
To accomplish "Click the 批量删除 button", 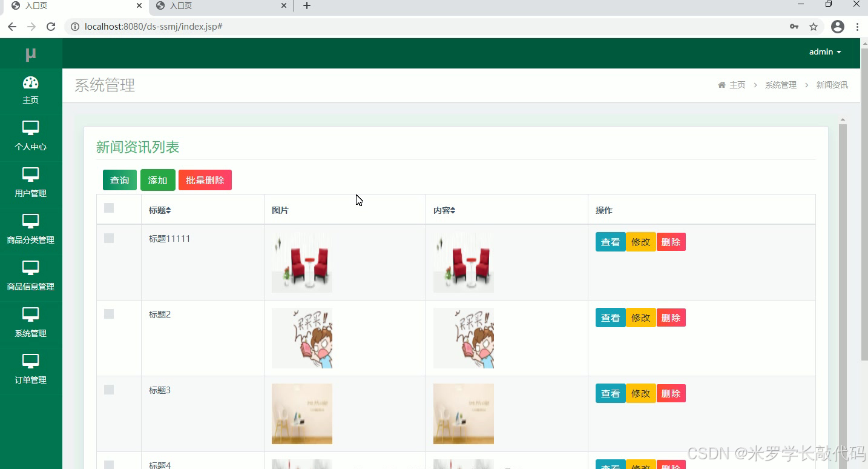I will coord(205,180).
